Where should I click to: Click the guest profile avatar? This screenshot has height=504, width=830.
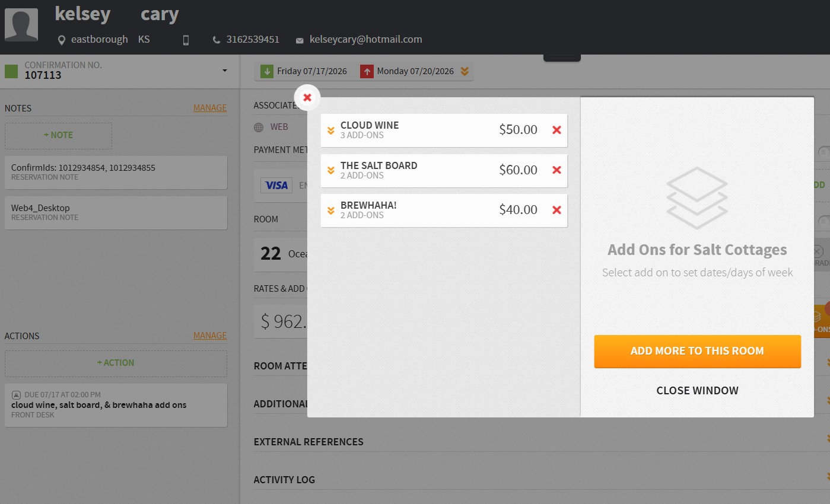click(x=21, y=25)
